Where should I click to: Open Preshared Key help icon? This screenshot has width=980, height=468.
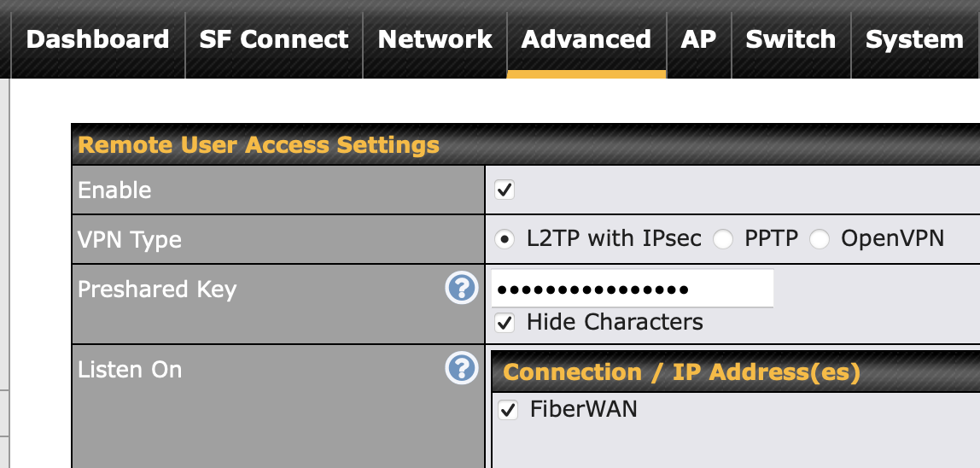(x=461, y=289)
